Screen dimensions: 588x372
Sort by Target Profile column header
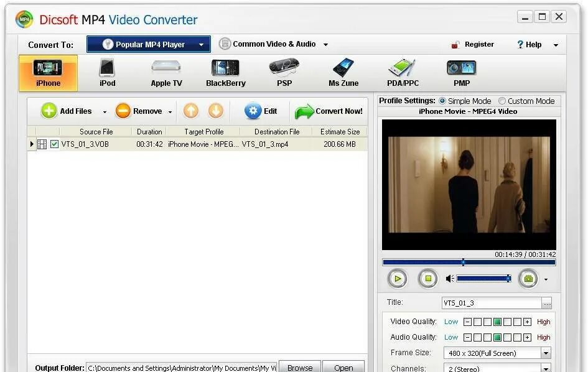(203, 132)
